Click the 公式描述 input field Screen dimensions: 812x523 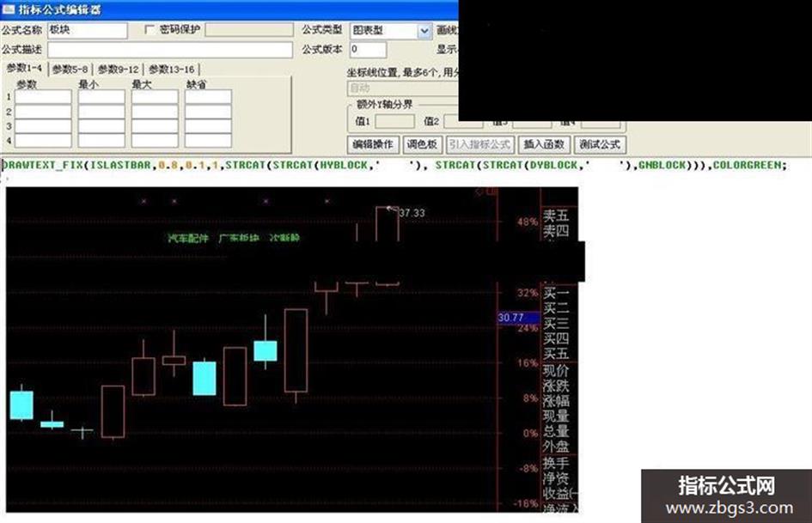(170, 50)
